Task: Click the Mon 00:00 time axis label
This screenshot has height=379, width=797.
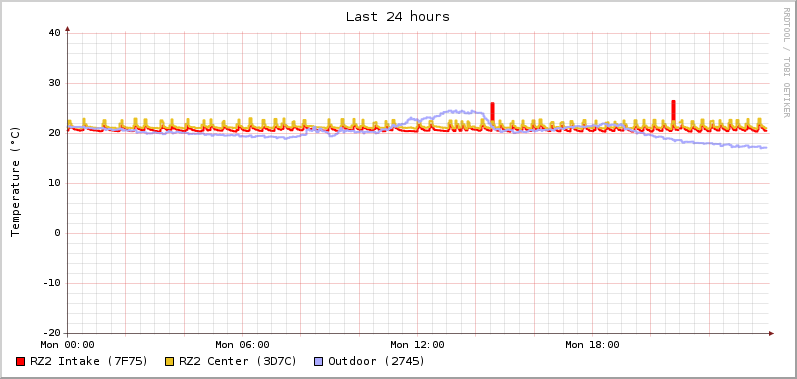Action: [68, 345]
